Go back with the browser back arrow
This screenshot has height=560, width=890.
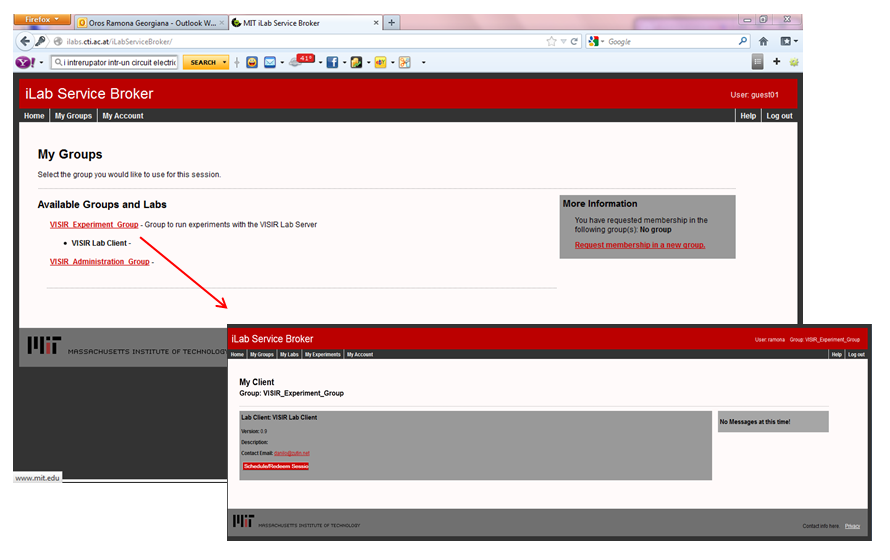pos(24,41)
